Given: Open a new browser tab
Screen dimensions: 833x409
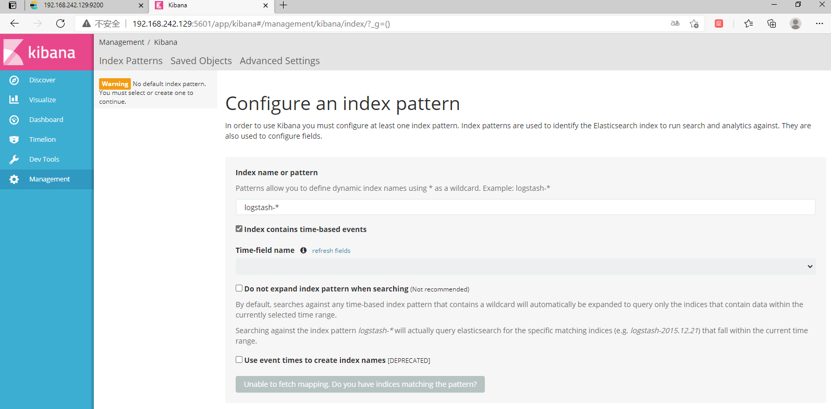Looking at the screenshot, I should [x=283, y=5].
